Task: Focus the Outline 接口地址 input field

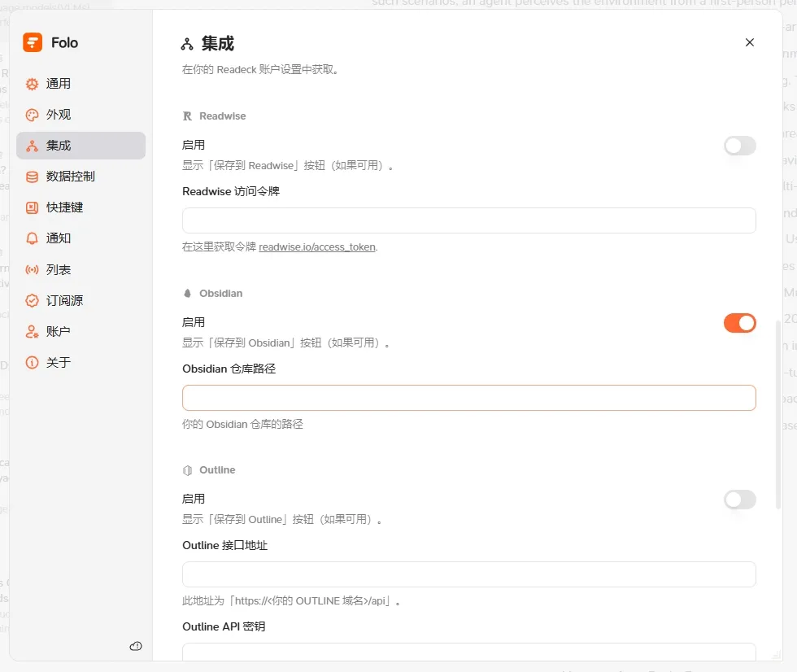Action: click(468, 574)
